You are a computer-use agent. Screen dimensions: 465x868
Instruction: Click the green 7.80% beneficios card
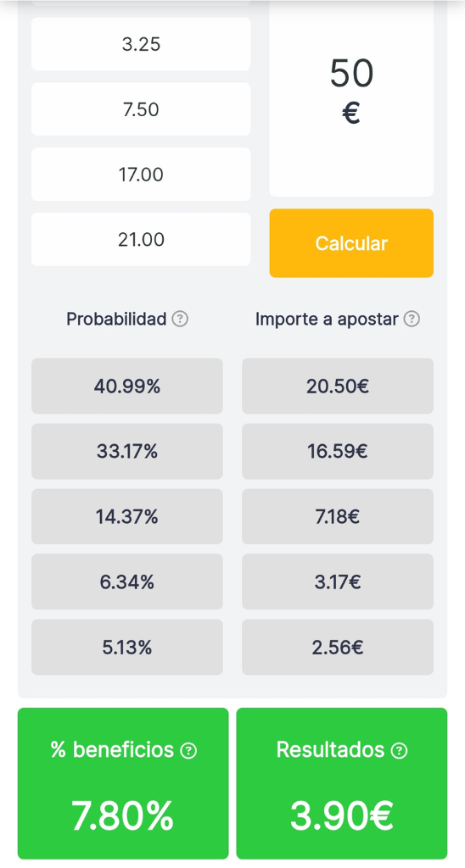pos(123,783)
